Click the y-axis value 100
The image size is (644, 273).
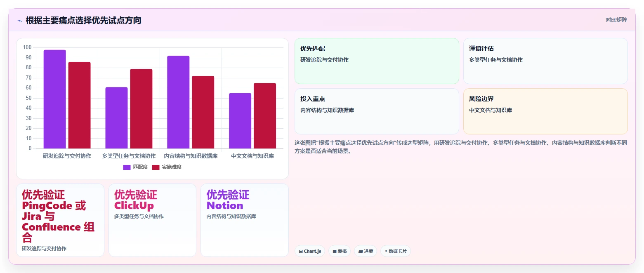pos(27,47)
